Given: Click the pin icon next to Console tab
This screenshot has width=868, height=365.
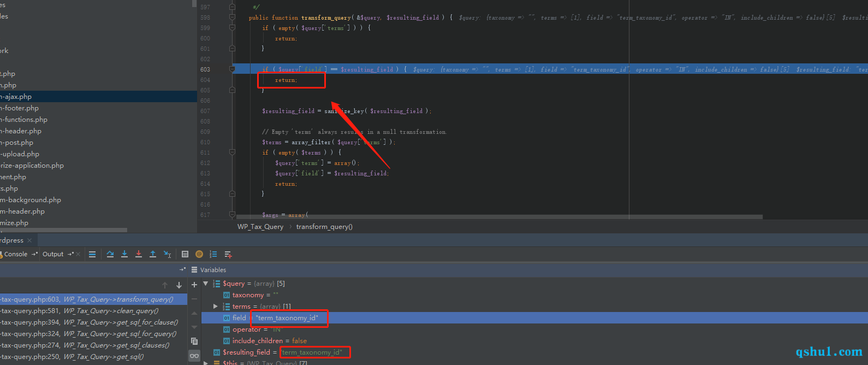Looking at the screenshot, I should pos(34,254).
